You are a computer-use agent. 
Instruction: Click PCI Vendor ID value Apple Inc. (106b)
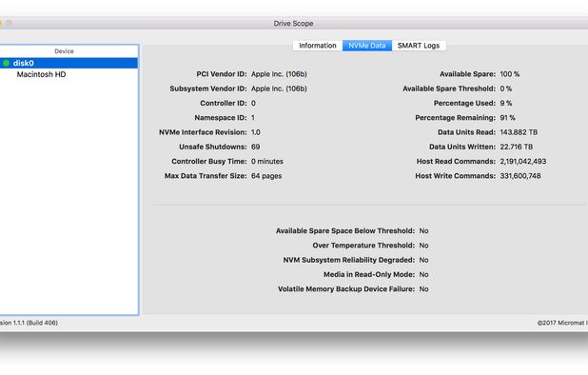pos(279,74)
